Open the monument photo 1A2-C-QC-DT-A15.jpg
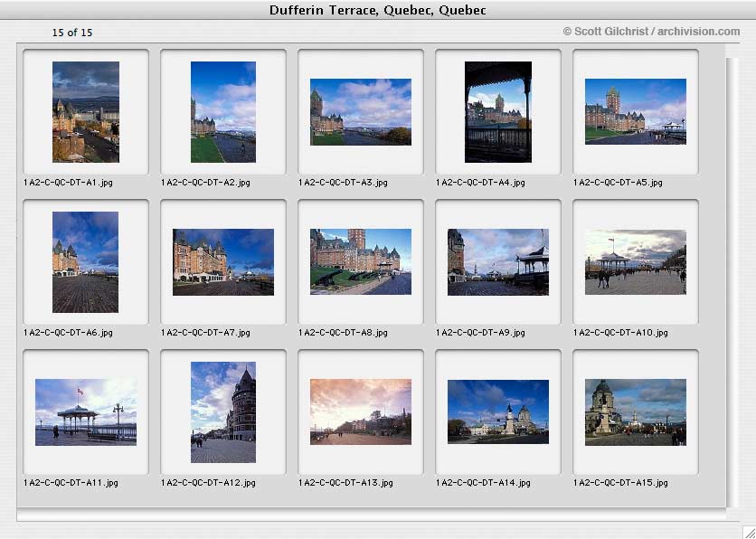 pyautogui.click(x=636, y=412)
